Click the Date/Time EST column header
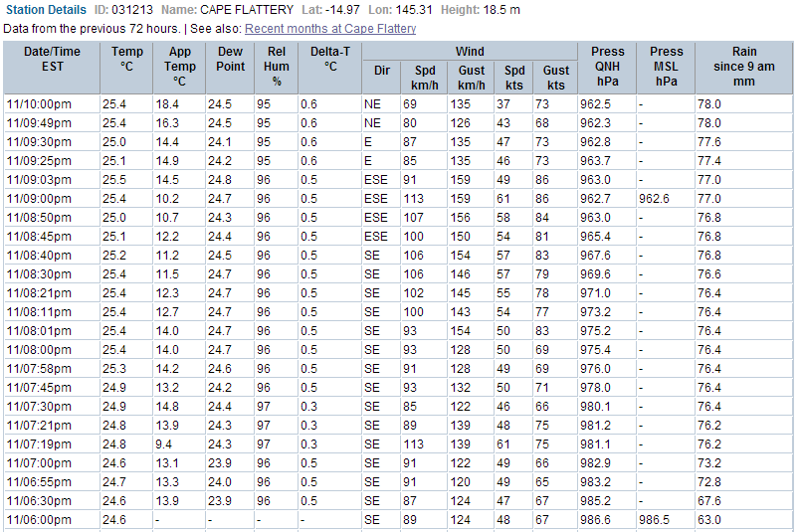This screenshot has width=801, height=532. [52, 59]
